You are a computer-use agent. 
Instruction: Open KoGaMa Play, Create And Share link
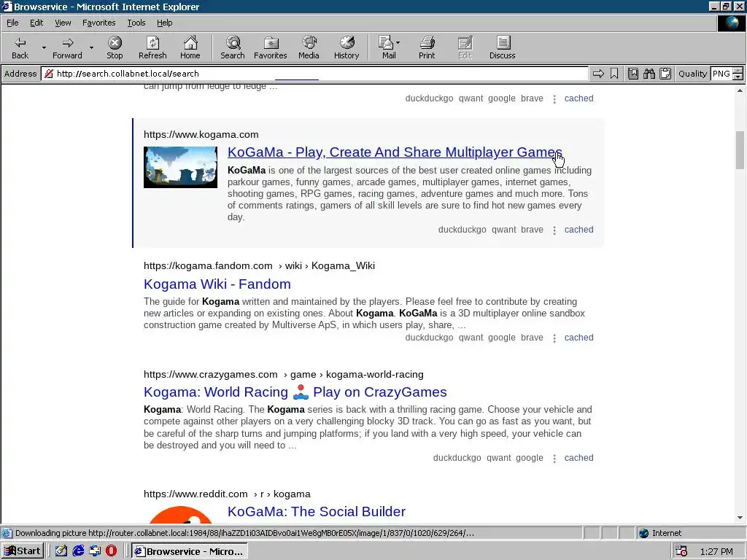(395, 152)
